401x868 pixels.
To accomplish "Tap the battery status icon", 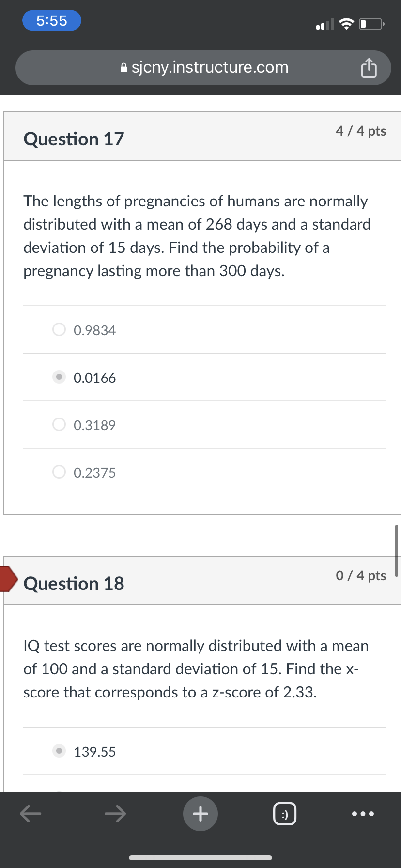I will (x=371, y=24).
